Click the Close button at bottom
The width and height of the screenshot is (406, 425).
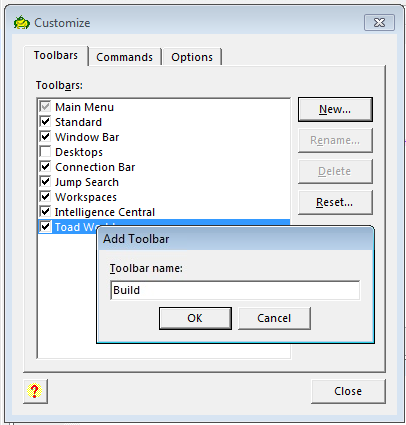point(348,391)
